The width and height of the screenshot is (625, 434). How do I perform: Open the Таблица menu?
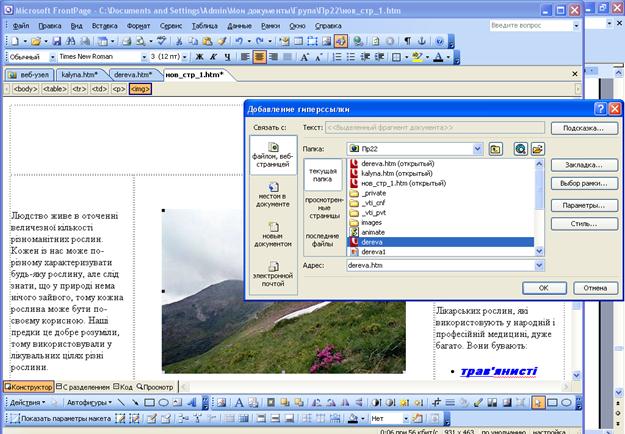204,26
